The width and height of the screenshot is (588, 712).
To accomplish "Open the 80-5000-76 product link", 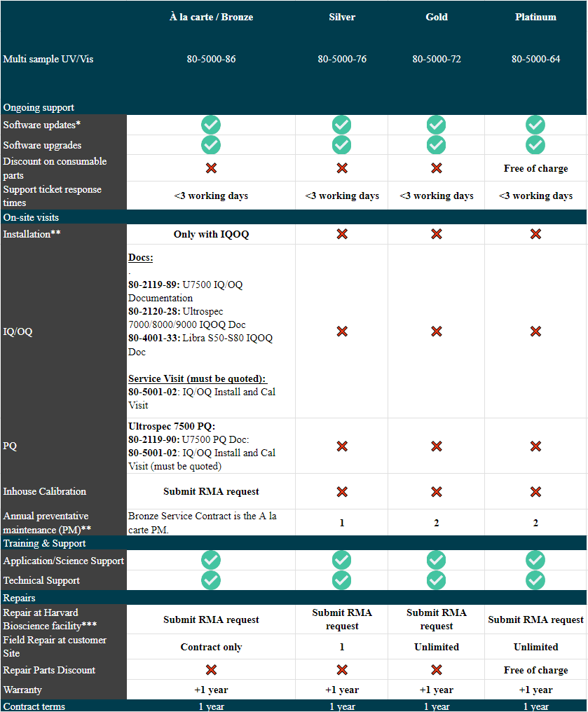I will pyautogui.click(x=341, y=59).
